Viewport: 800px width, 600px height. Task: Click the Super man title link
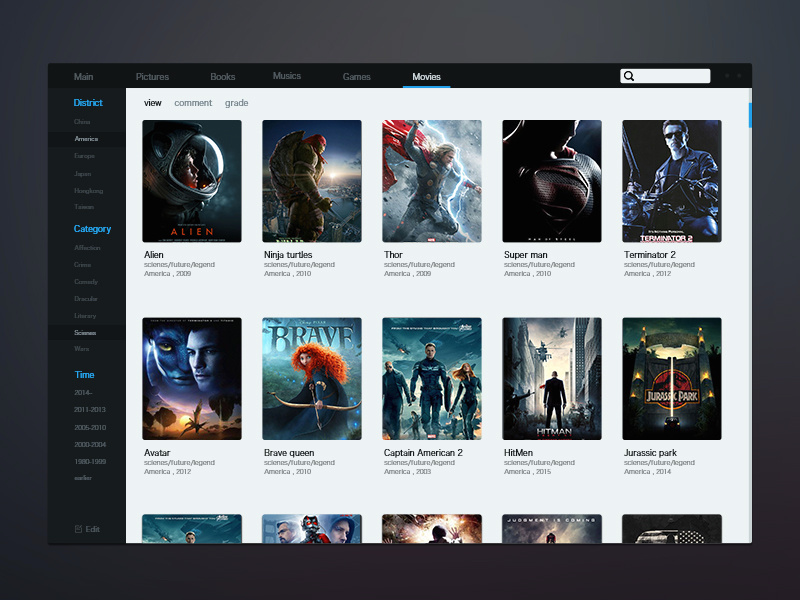tap(525, 255)
